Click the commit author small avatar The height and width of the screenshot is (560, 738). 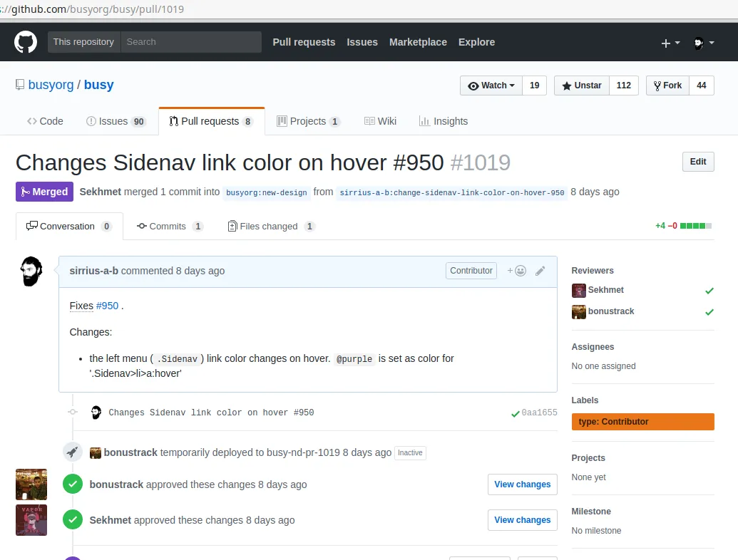96,413
